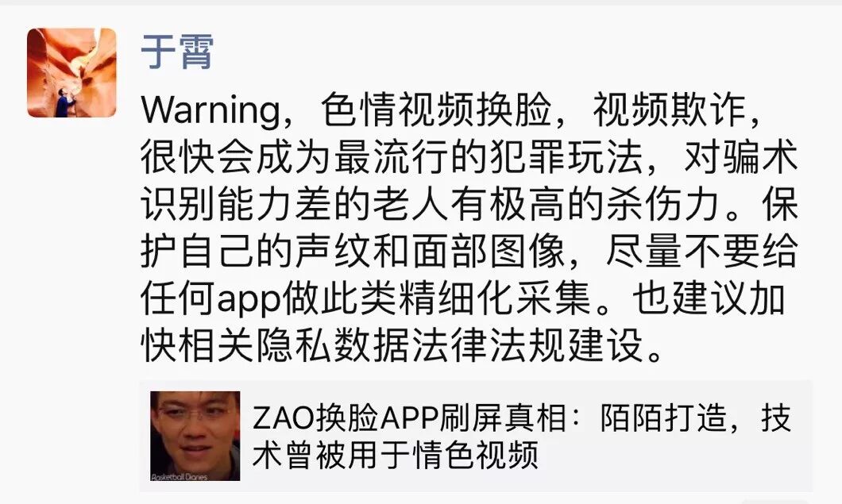The width and height of the screenshot is (842, 504).
Task: Tap post line beginning 识别能力差的老人
Action: [x=469, y=205]
